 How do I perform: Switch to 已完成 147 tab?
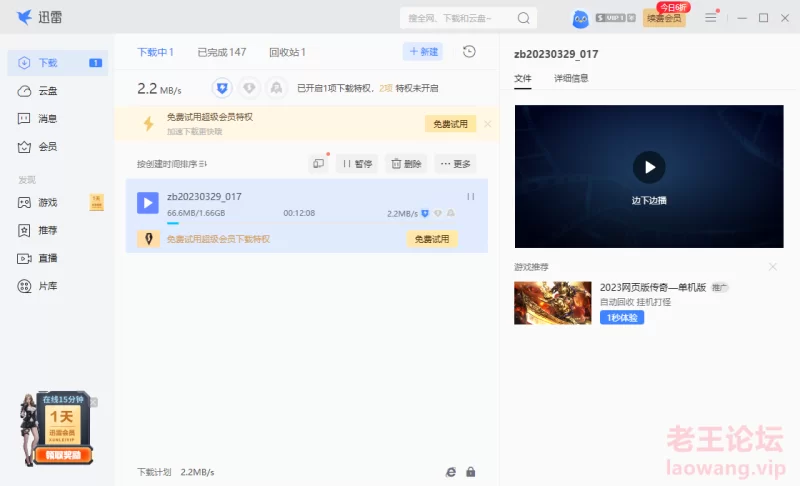221,52
